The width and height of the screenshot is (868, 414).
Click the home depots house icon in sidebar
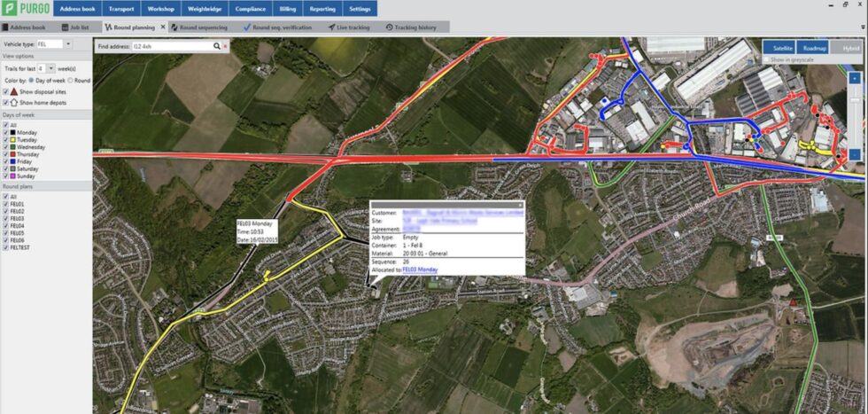(x=14, y=103)
